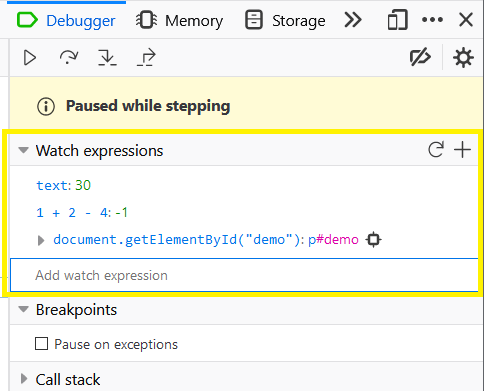Focus the Add watch expression field

[x=244, y=275]
